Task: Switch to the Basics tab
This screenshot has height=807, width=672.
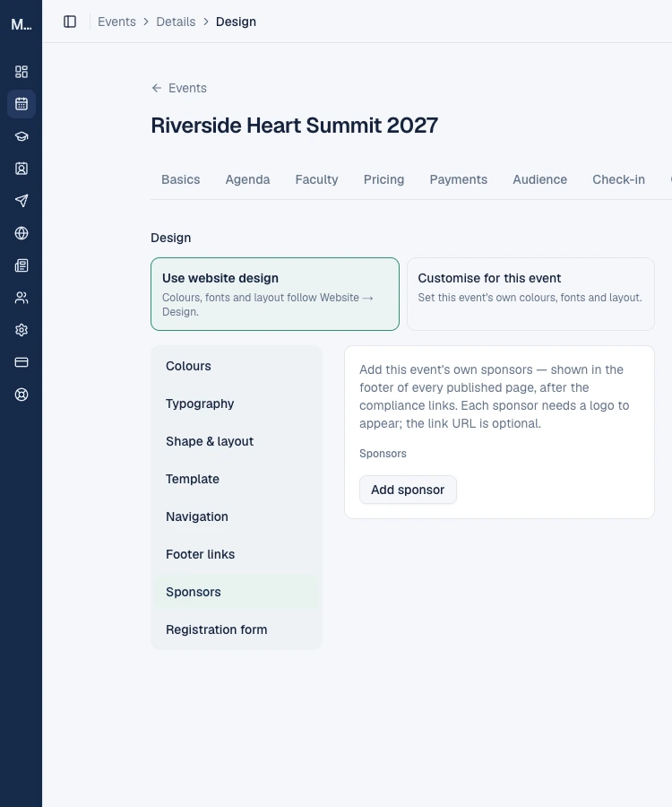Action: pos(180,179)
